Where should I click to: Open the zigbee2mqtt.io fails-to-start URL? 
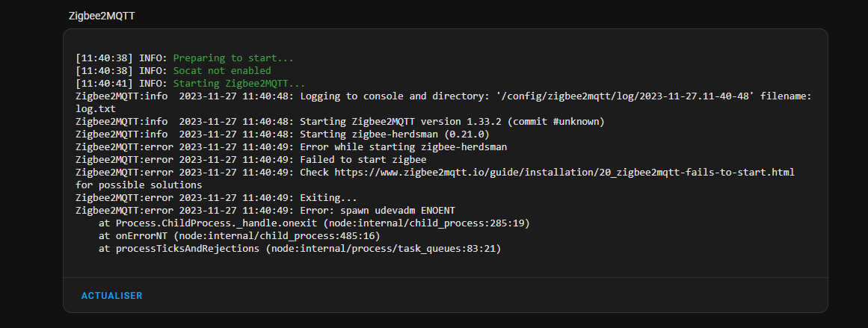click(564, 173)
